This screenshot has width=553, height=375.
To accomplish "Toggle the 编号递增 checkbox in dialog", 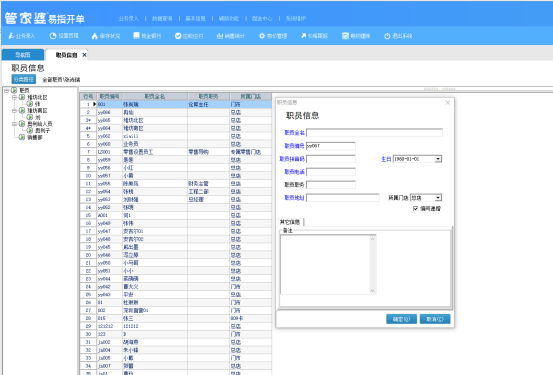I will [x=415, y=208].
